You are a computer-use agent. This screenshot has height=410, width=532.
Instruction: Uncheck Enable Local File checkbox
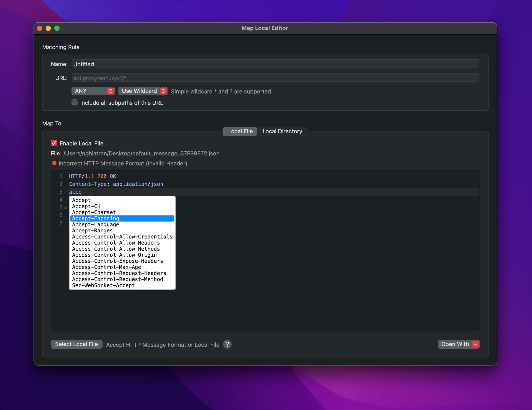54,143
